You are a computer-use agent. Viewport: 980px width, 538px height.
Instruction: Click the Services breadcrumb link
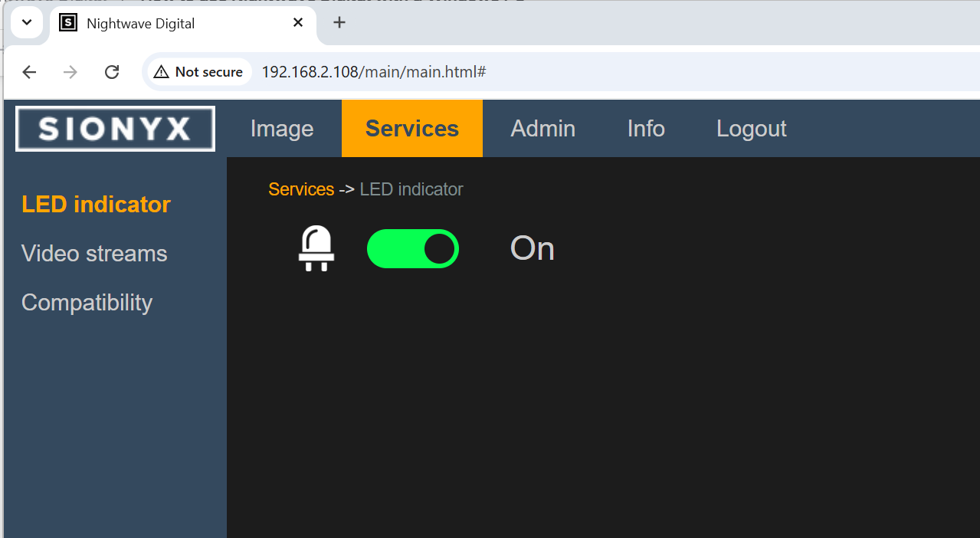tap(301, 189)
